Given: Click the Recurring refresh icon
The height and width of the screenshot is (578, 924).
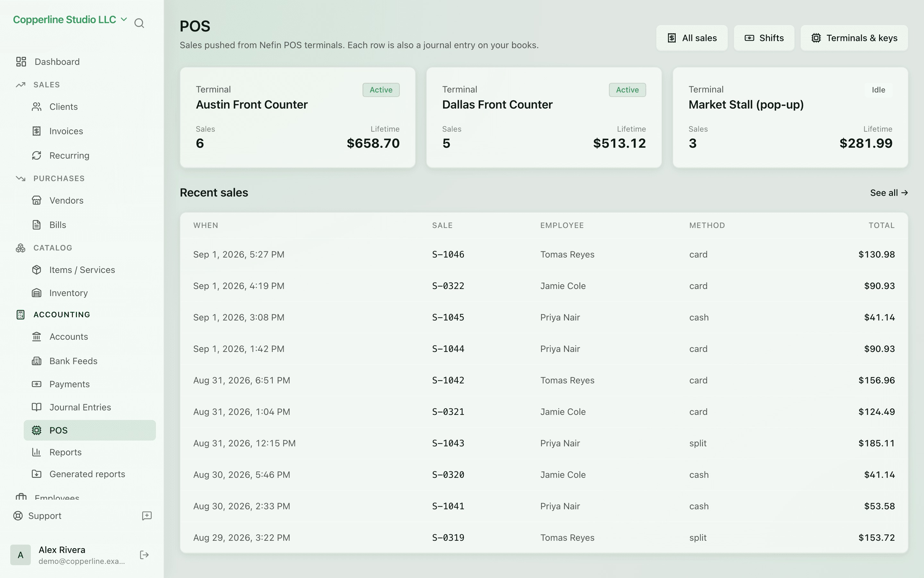Looking at the screenshot, I should (x=37, y=156).
